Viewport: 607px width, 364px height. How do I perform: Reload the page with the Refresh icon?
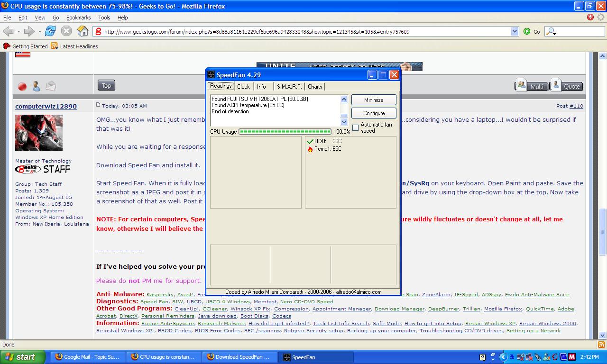point(50,31)
